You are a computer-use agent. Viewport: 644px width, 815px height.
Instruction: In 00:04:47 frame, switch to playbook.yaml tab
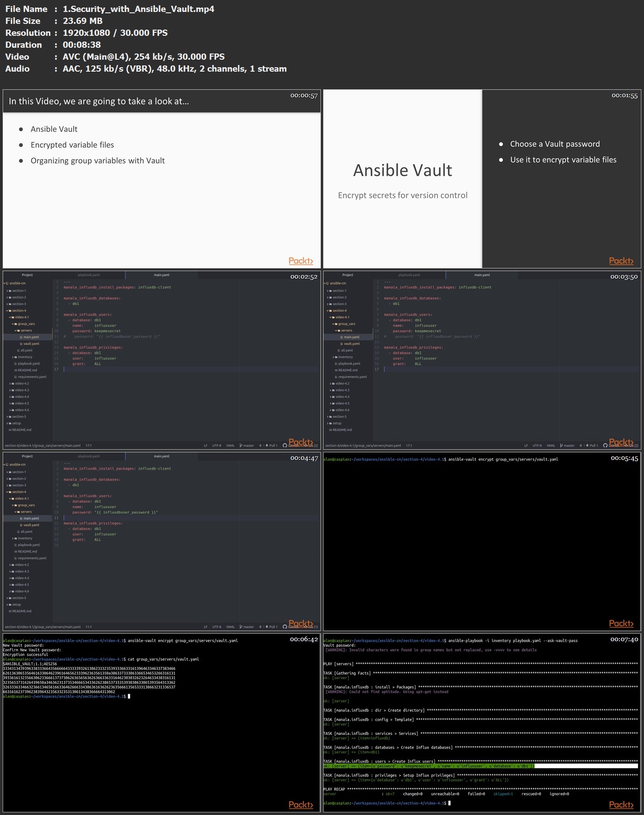[89, 456]
